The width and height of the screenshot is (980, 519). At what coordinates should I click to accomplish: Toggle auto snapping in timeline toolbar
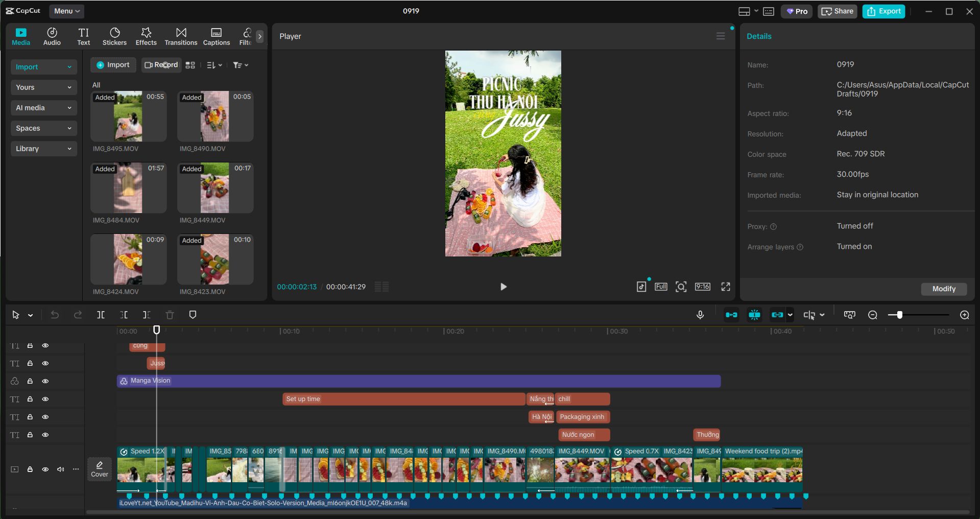coord(754,315)
